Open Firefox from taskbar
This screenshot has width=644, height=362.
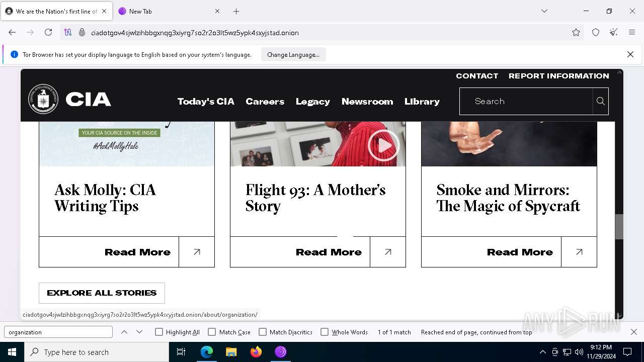(256, 352)
